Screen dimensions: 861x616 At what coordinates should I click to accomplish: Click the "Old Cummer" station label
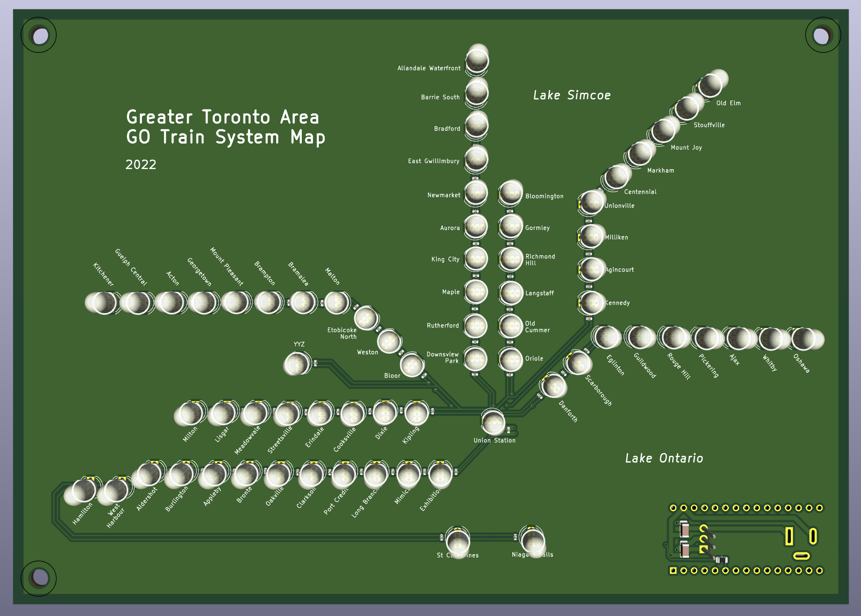537,327
